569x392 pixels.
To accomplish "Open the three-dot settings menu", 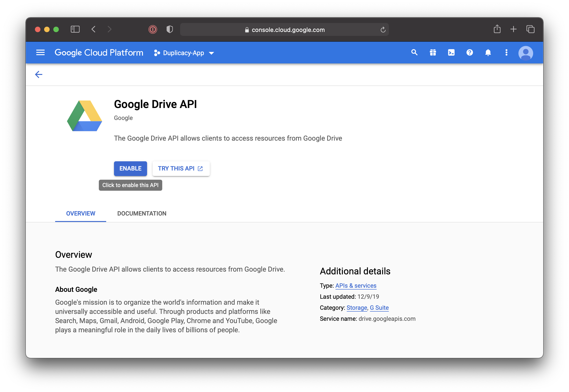I will coord(506,53).
